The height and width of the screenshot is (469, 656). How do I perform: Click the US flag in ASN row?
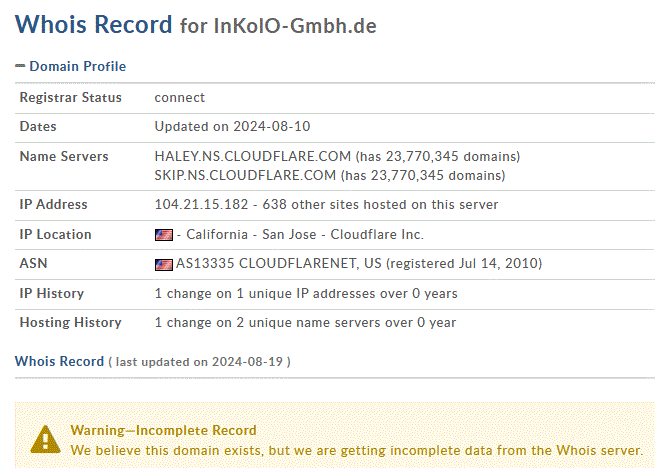(x=164, y=264)
